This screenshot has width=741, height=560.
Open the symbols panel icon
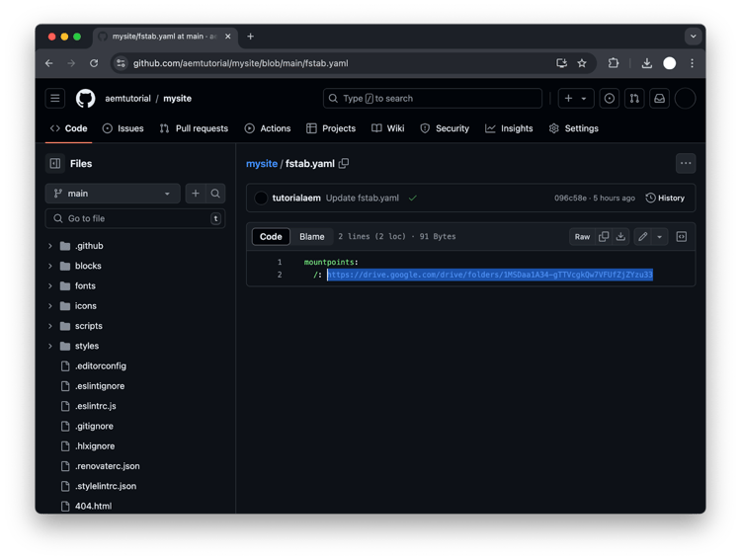pos(681,237)
